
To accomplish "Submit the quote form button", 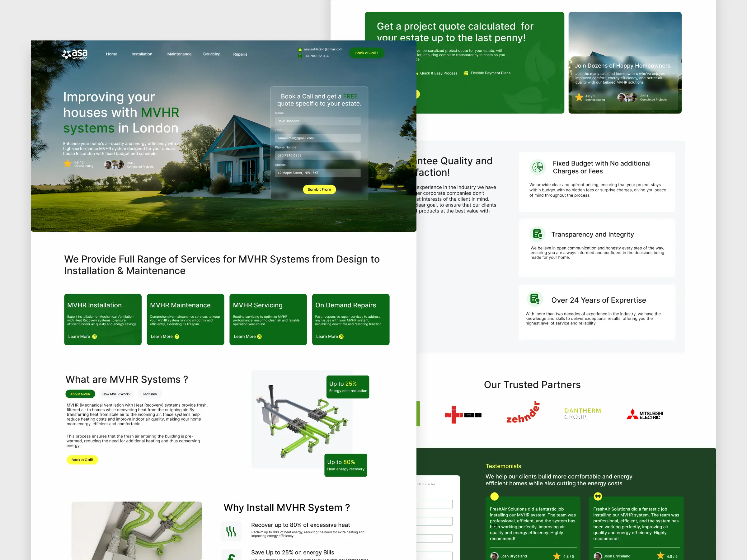I will [319, 189].
